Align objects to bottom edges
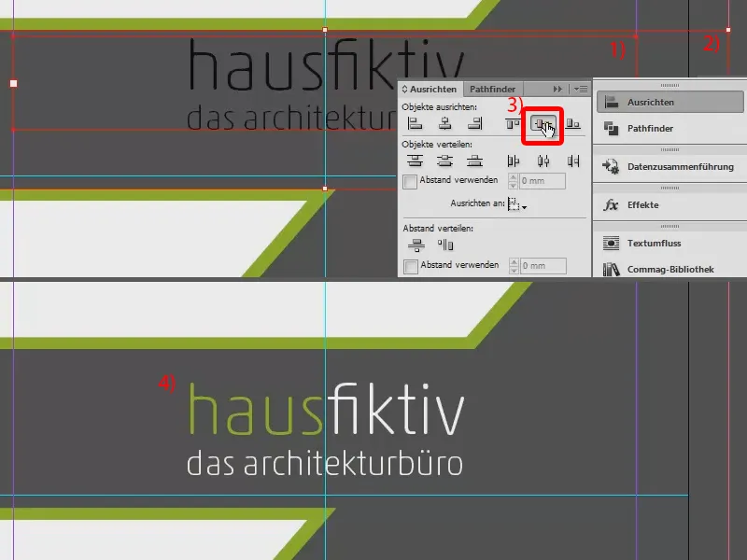 (x=573, y=124)
